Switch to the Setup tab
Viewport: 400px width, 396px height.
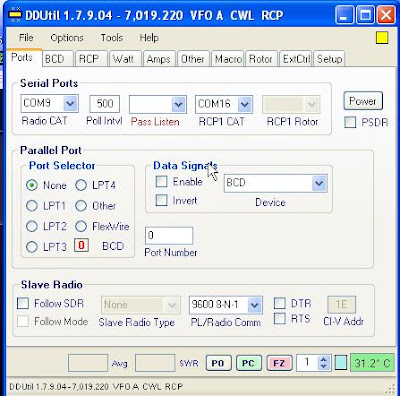point(329,59)
